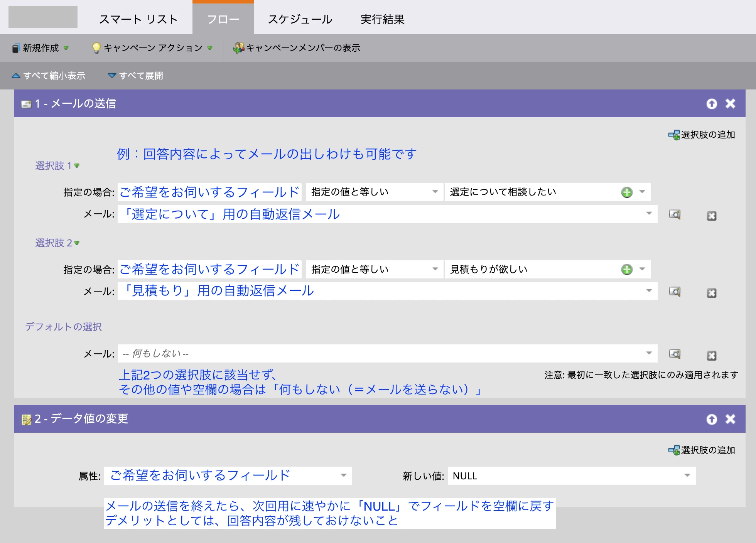Image resolution: width=756 pixels, height=543 pixels.
Task: Click すべて展開 to expand all steps
Action: tap(135, 76)
